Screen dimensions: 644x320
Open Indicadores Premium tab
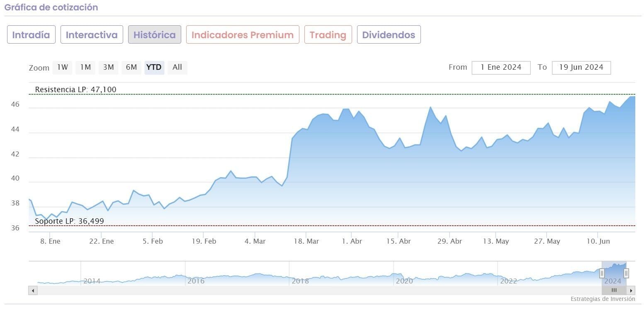(x=243, y=35)
